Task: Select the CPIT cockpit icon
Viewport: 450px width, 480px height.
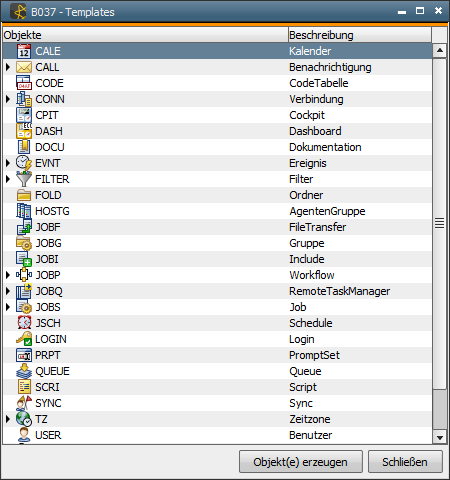Action: 24,115
